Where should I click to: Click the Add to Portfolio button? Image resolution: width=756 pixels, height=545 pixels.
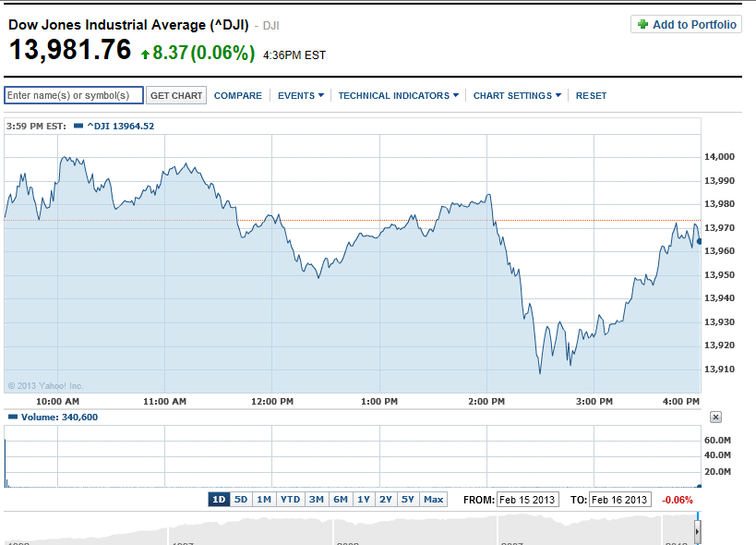point(686,24)
